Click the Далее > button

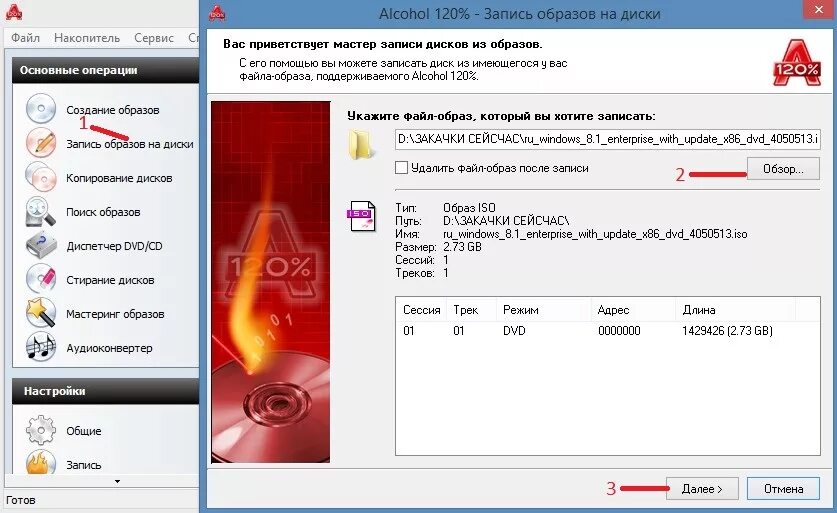coord(702,488)
